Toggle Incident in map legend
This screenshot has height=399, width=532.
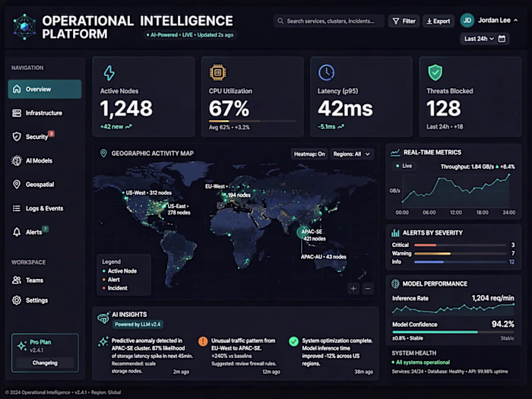coord(115,288)
